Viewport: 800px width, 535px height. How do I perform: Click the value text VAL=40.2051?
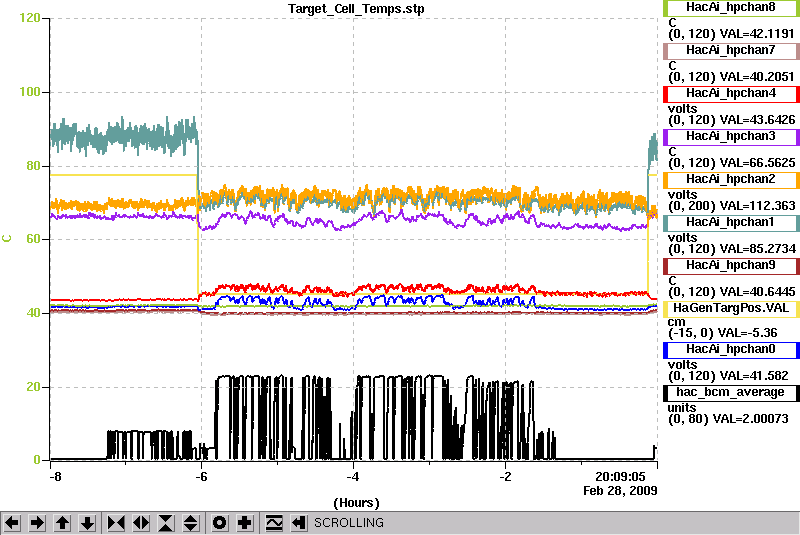pos(757,77)
